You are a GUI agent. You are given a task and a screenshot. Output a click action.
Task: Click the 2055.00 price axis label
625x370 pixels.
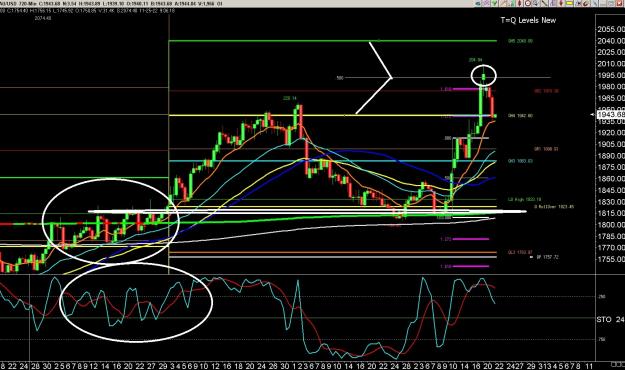point(611,29)
